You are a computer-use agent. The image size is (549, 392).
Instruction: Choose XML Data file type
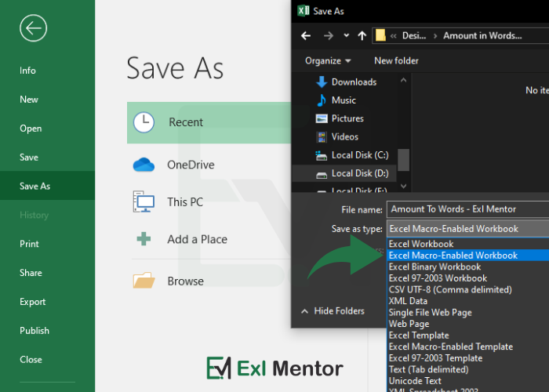(x=468, y=301)
